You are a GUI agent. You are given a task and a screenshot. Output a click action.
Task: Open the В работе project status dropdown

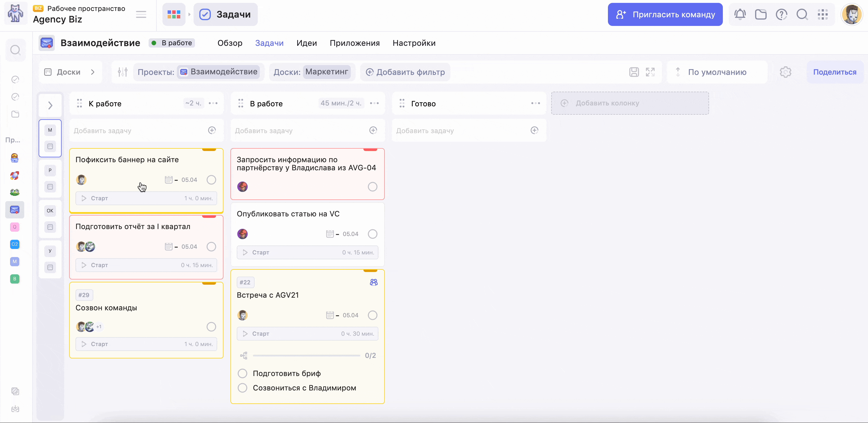(172, 43)
